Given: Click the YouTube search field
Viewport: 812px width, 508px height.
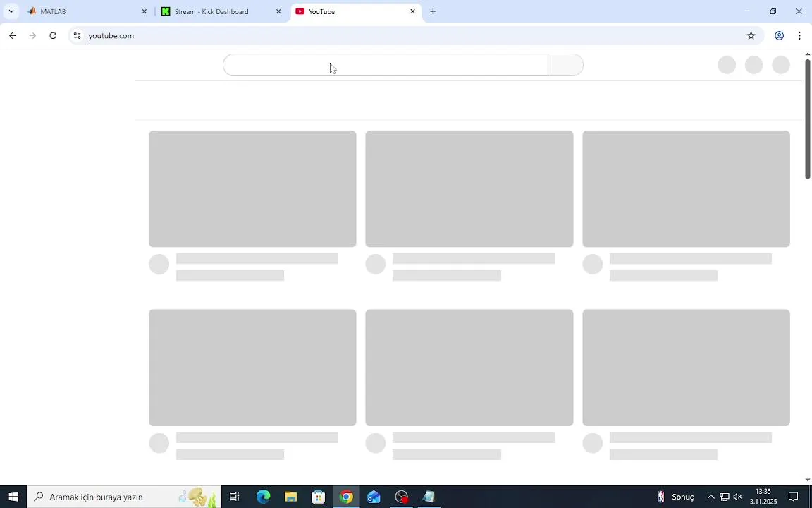Looking at the screenshot, I should tap(386, 65).
